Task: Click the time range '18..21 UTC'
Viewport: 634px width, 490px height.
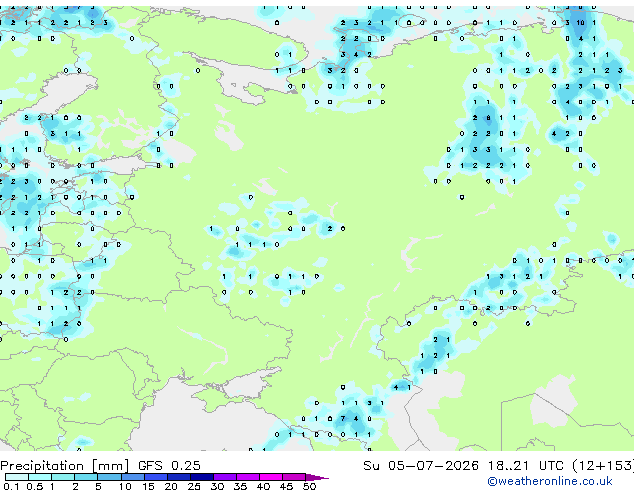Action: [x=526, y=466]
